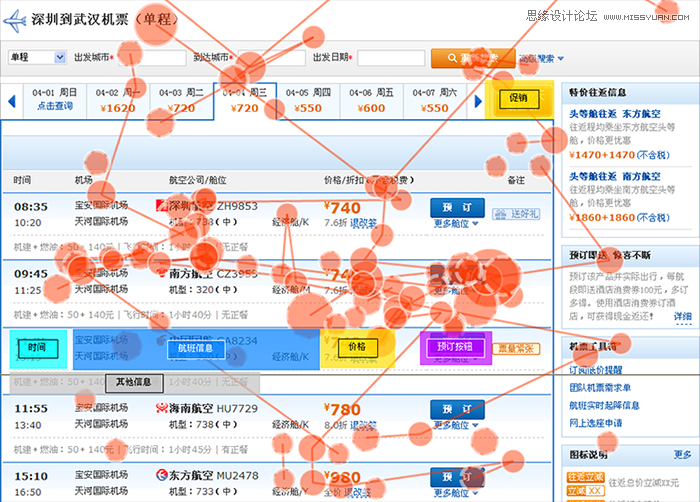Viewport: 700px width, 502px height.
Task: Select the 04-01 周日 date tab
Action: (x=54, y=101)
